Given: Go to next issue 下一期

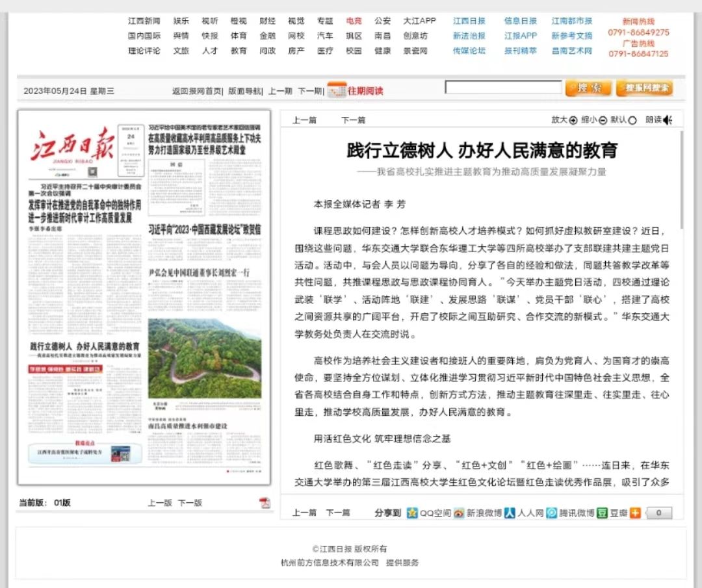Looking at the screenshot, I should coord(310,91).
